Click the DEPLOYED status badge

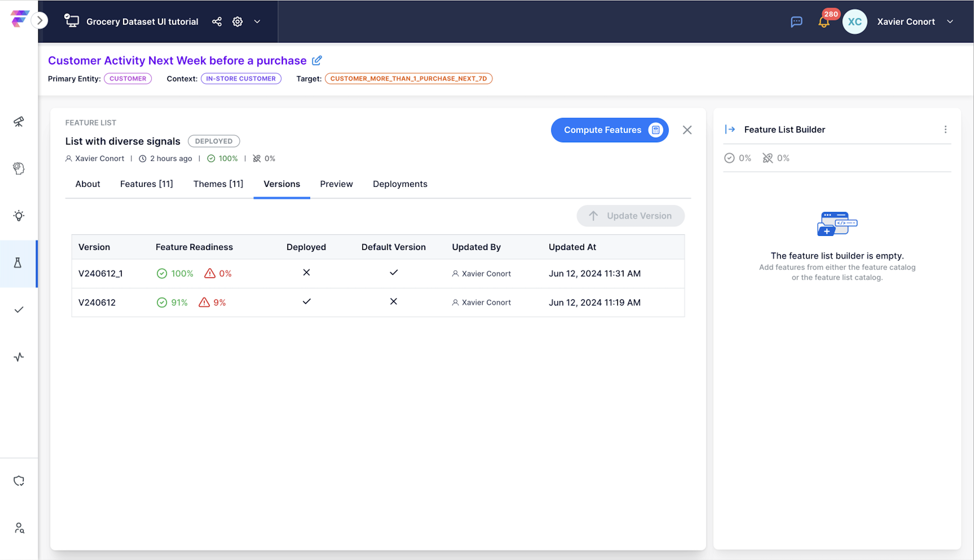pyautogui.click(x=214, y=141)
